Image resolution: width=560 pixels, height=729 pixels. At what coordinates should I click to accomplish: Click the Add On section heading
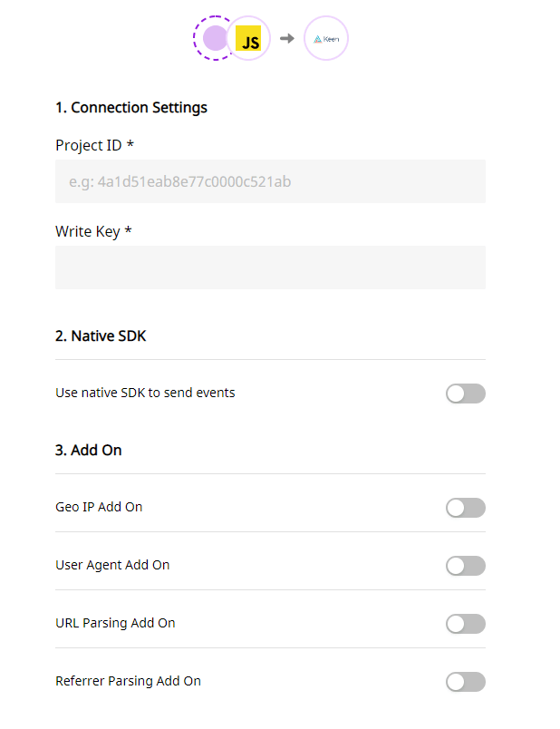pos(89,450)
